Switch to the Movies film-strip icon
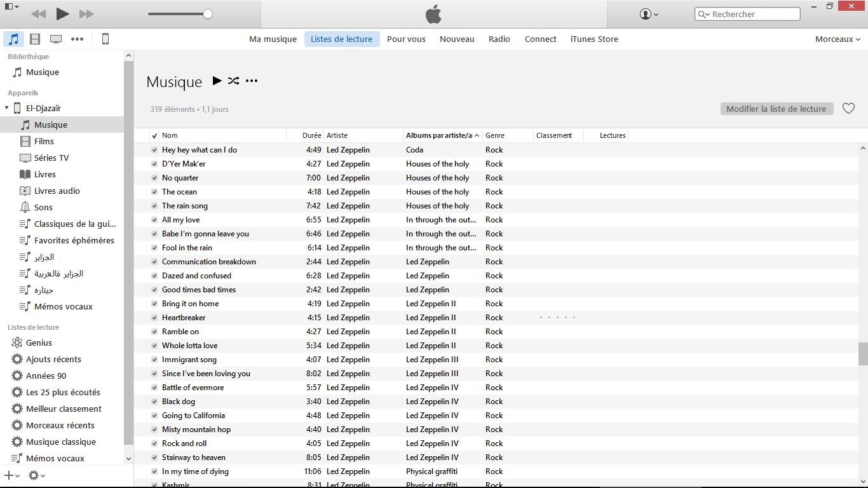This screenshot has height=488, width=868. click(35, 39)
